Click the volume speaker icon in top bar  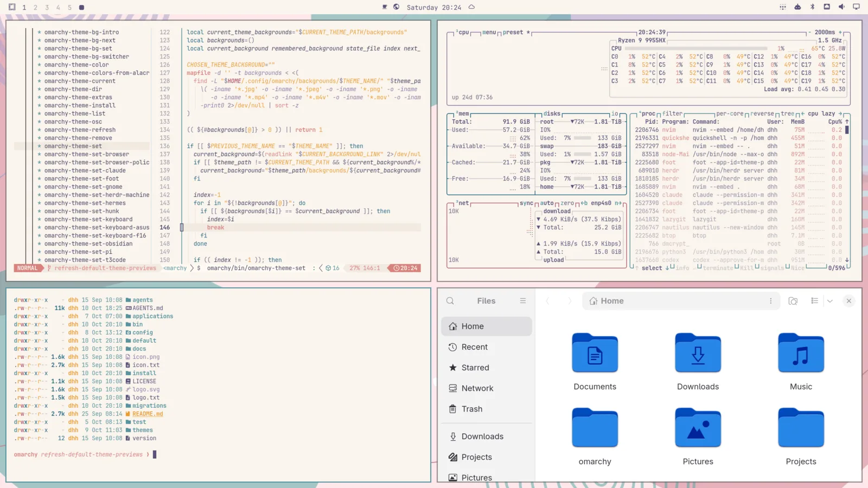click(x=841, y=7)
